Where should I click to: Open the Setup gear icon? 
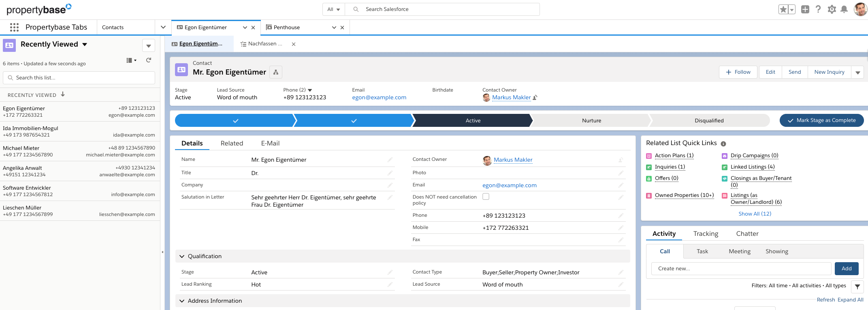[x=832, y=9]
